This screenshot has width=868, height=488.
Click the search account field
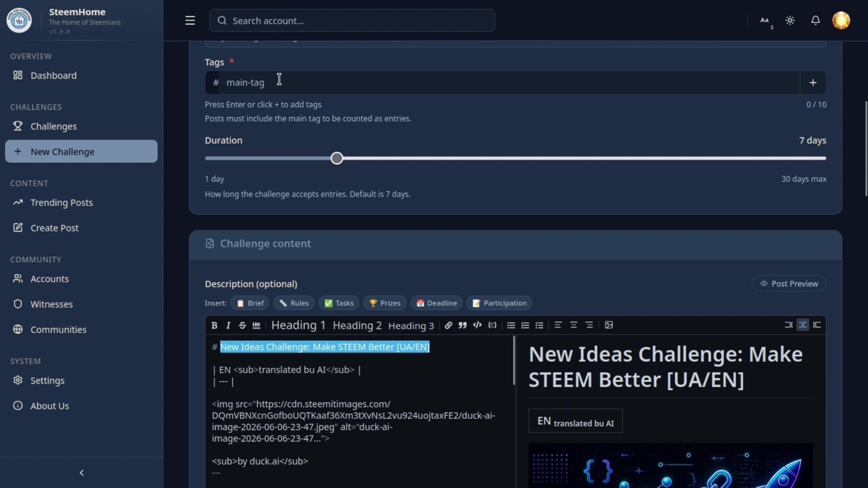pyautogui.click(x=352, y=20)
